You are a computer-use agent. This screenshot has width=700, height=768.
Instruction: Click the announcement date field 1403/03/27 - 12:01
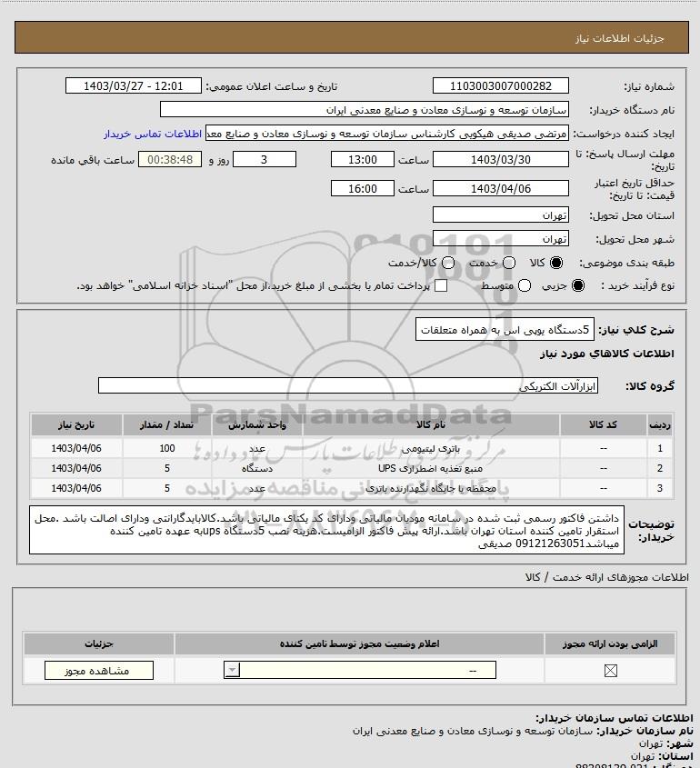(x=134, y=85)
